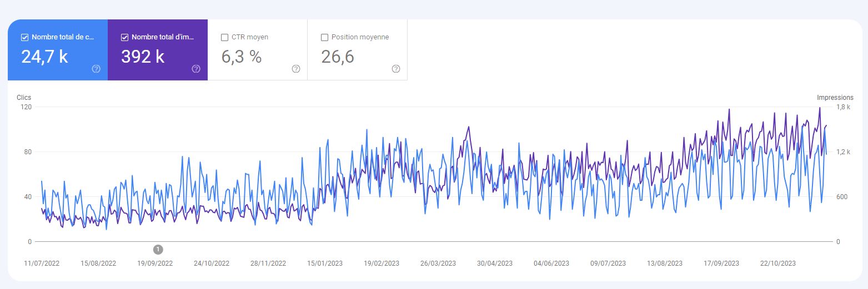Click help icon on total clicks card
This screenshot has width=868, height=289.
coord(96,69)
